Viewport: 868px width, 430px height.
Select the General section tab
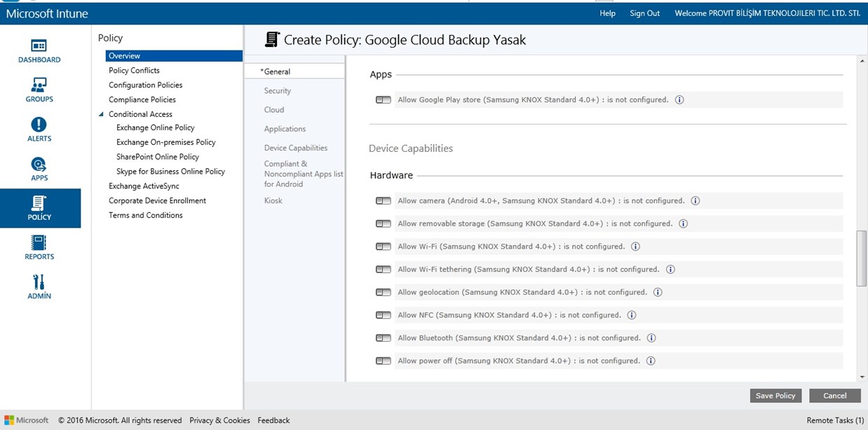[294, 71]
